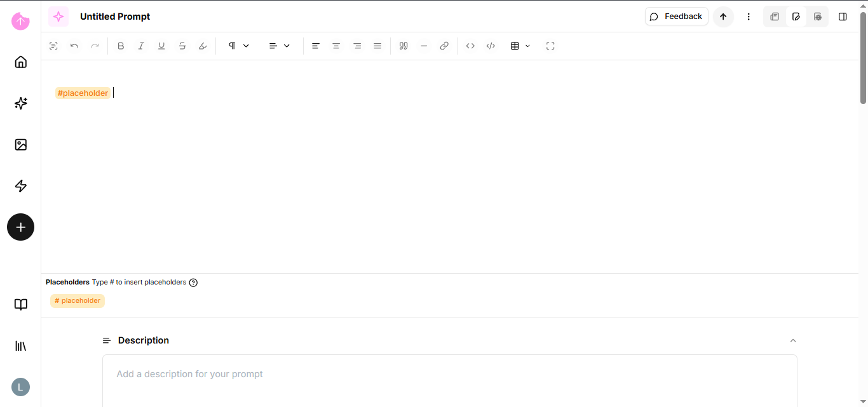Open the table insert dropdown

coord(520,46)
